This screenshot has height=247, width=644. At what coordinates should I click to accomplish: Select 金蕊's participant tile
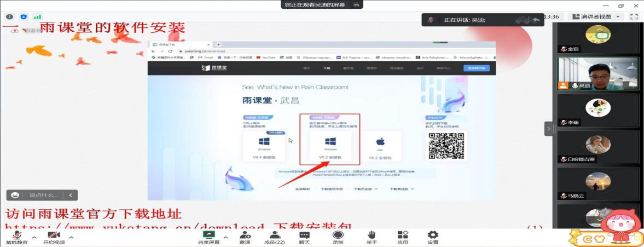tap(597, 38)
